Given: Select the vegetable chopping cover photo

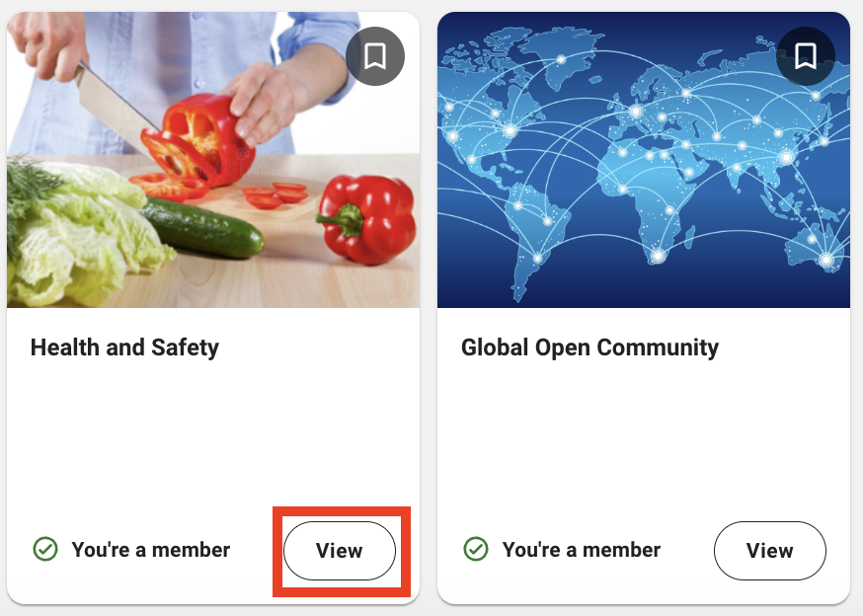Looking at the screenshot, I should (213, 160).
